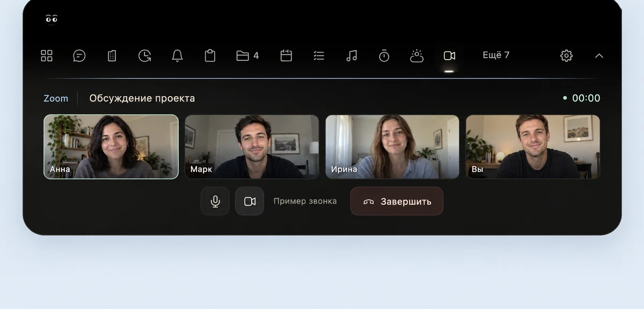
Task: Click the 'Zoom' link label
Action: pyautogui.click(x=56, y=98)
